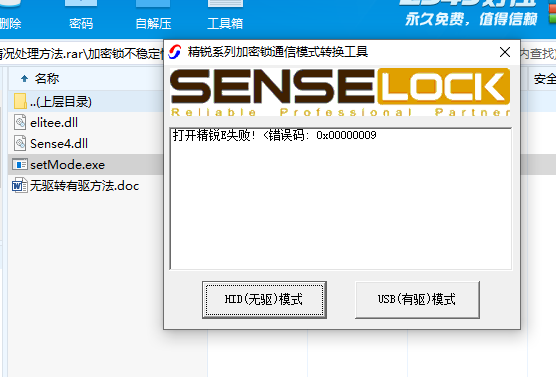Viewport: 556px width, 377px height.
Task: Click inside the error message output box
Action: click(341, 199)
